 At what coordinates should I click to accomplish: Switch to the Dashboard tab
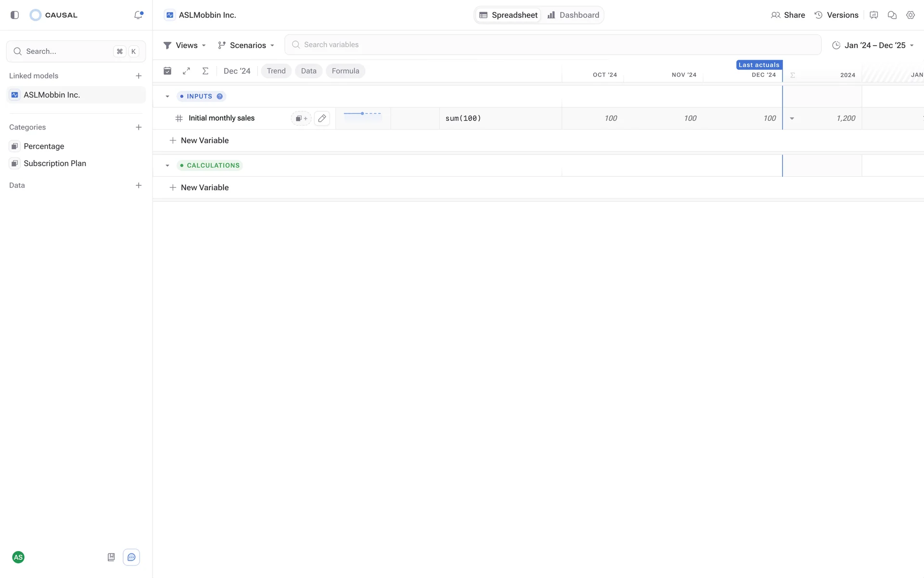(573, 15)
